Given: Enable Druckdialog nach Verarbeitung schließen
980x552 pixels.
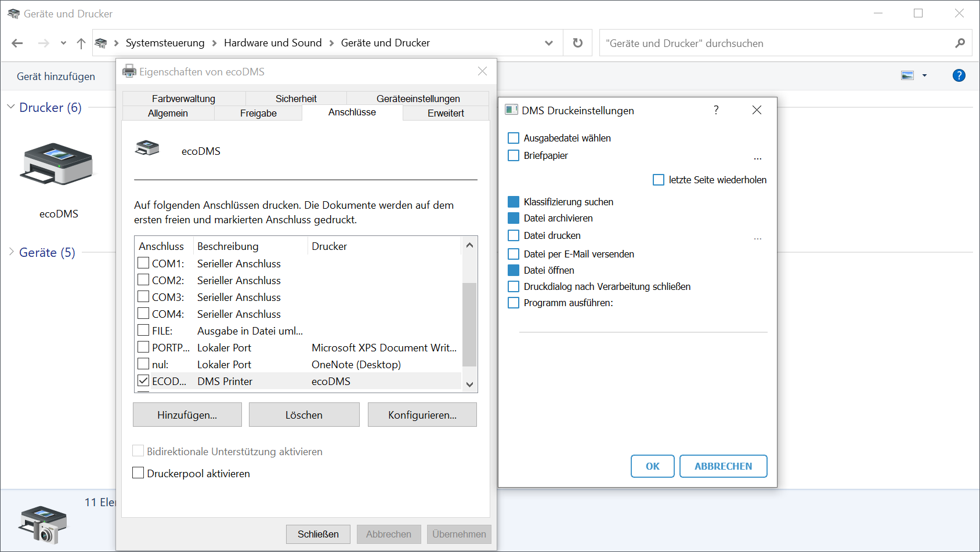Looking at the screenshot, I should (513, 286).
